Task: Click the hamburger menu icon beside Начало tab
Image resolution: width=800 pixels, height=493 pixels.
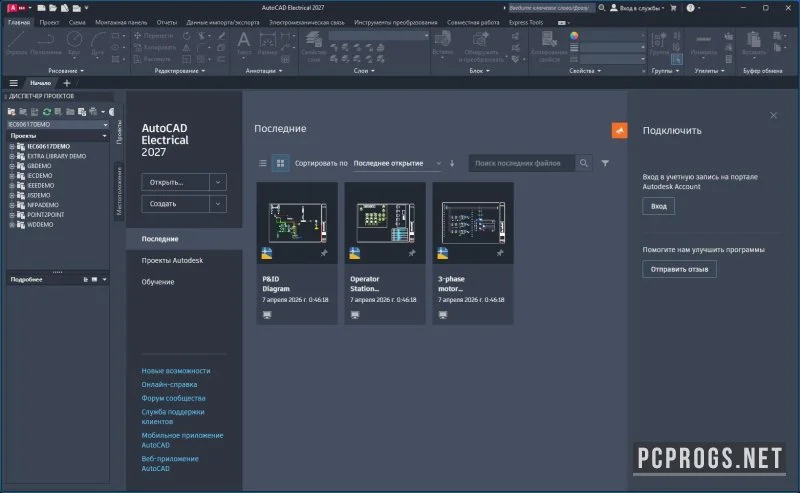Action: pos(14,83)
